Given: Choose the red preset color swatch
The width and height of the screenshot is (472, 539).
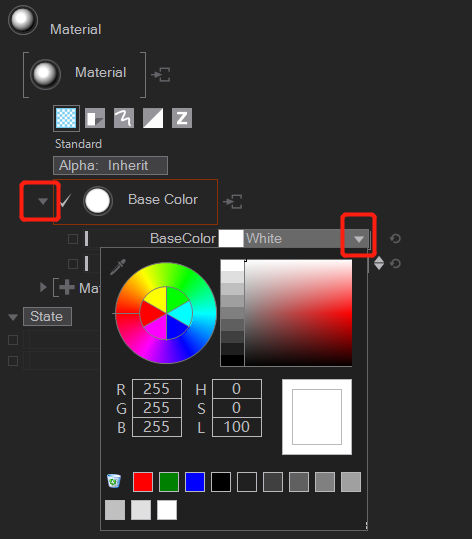Looking at the screenshot, I should 143,482.
